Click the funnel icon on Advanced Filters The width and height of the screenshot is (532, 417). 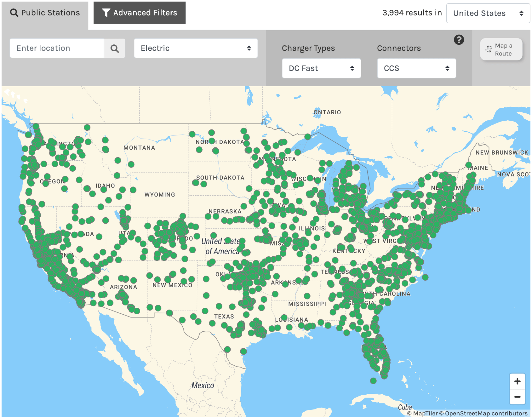[106, 12]
